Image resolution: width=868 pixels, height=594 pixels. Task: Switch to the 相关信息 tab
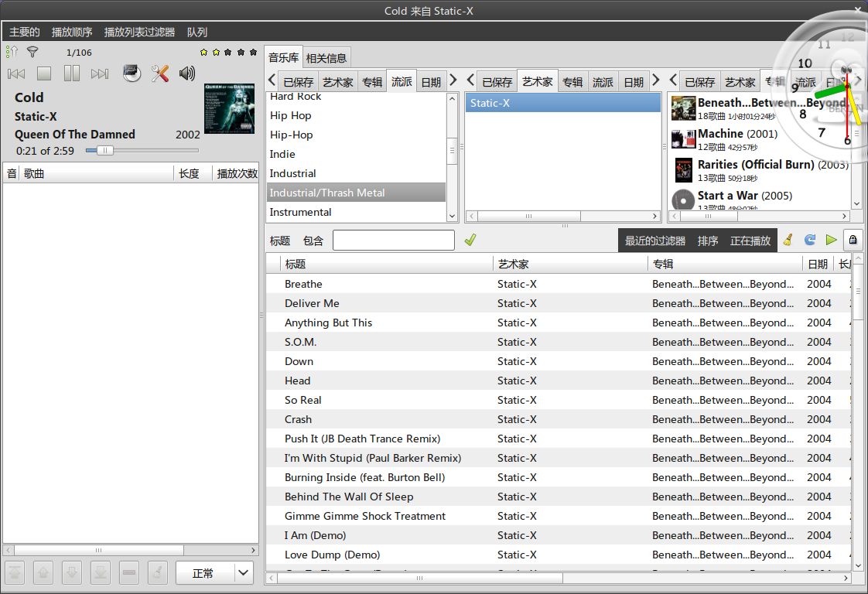(326, 58)
